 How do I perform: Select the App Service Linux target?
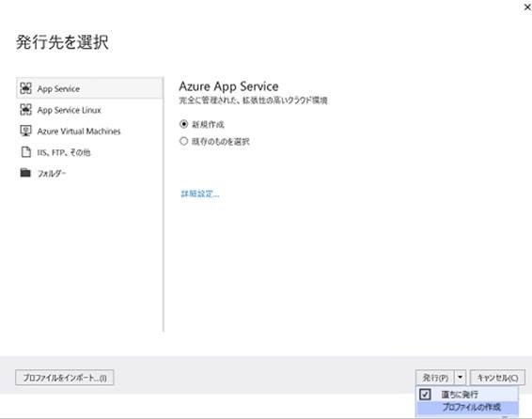click(89, 110)
